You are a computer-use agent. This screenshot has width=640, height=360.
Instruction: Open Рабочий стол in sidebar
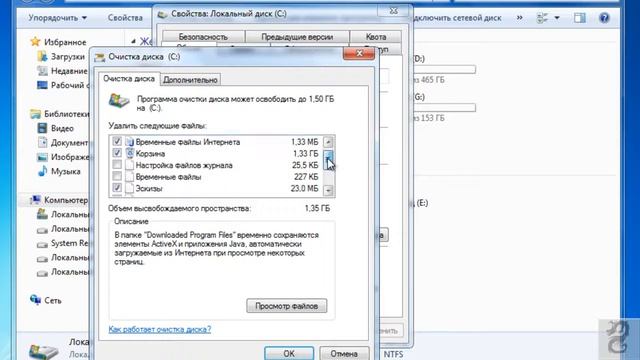(x=69, y=85)
